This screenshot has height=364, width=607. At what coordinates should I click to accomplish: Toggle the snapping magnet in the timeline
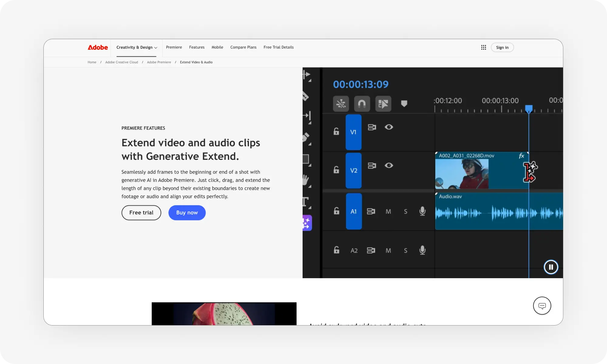[x=362, y=104]
